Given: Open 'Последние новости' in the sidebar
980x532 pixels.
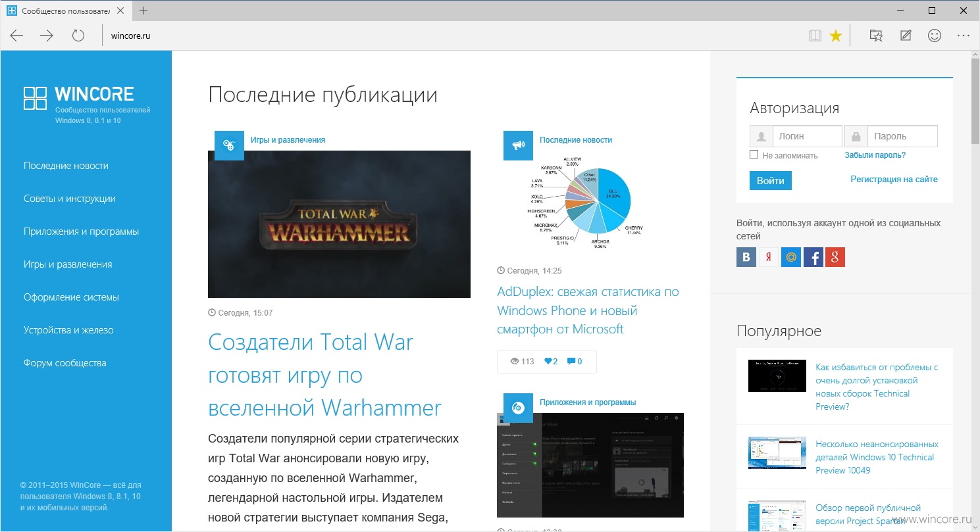Looking at the screenshot, I should (x=66, y=166).
